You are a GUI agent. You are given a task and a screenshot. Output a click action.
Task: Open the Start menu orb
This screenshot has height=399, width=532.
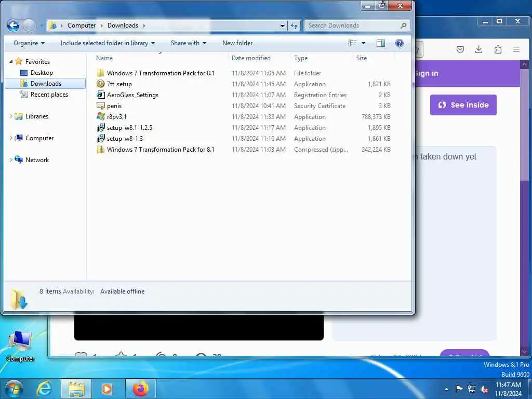click(x=14, y=389)
